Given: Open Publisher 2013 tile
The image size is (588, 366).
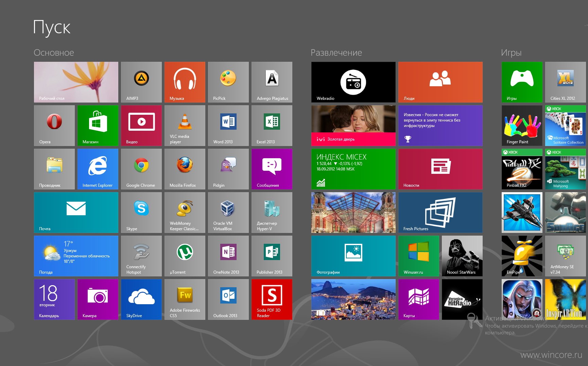Looking at the screenshot, I should click(x=272, y=256).
